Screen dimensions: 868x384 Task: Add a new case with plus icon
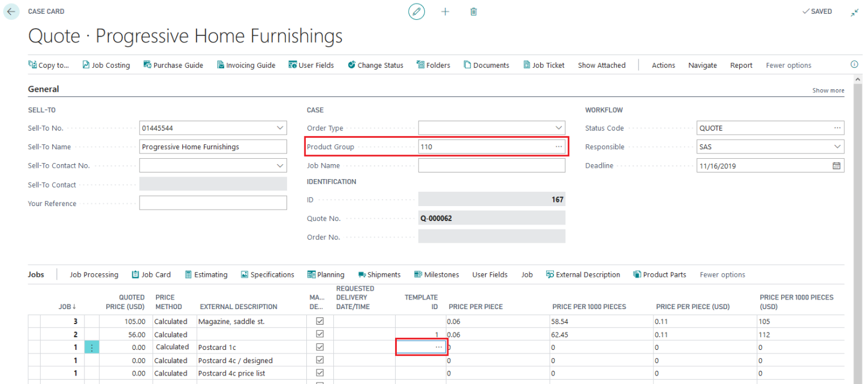(x=445, y=11)
